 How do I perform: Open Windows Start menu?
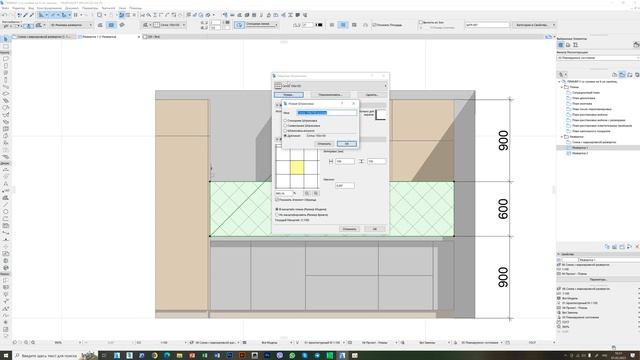(x=6, y=356)
